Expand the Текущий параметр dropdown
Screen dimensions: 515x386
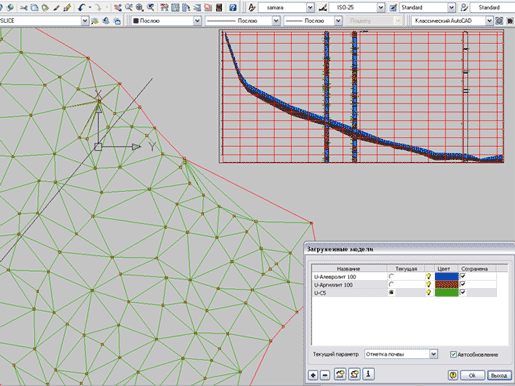pyautogui.click(x=433, y=354)
